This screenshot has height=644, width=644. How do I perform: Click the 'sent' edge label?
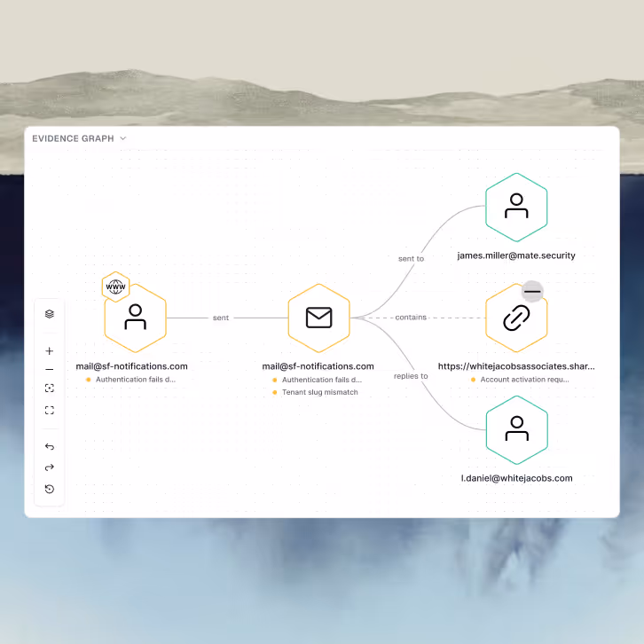(x=221, y=318)
